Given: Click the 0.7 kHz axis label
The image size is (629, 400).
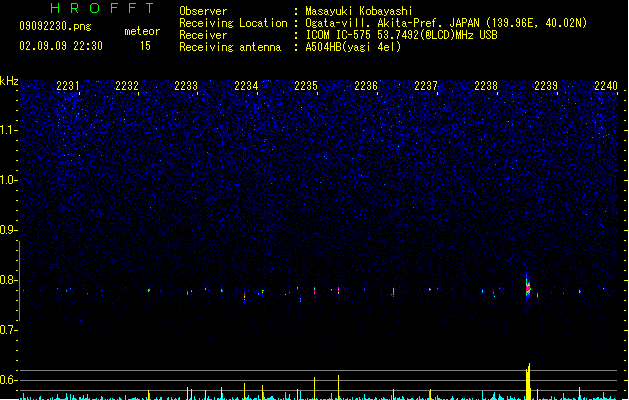Looking at the screenshot, I should [x=9, y=330].
